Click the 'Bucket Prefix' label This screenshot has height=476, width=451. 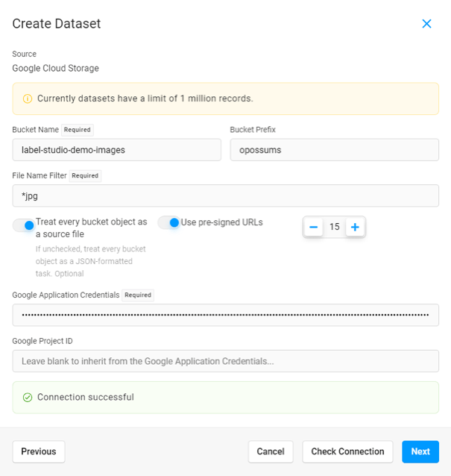(x=253, y=130)
